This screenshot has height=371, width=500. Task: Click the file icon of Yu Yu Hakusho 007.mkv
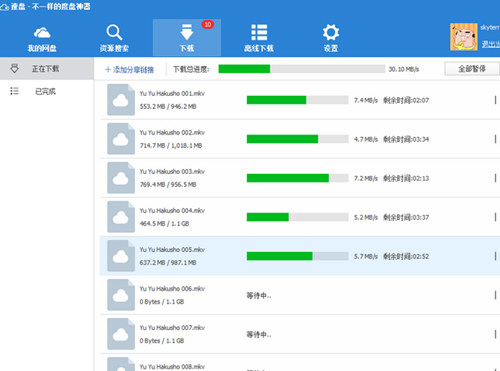121,334
